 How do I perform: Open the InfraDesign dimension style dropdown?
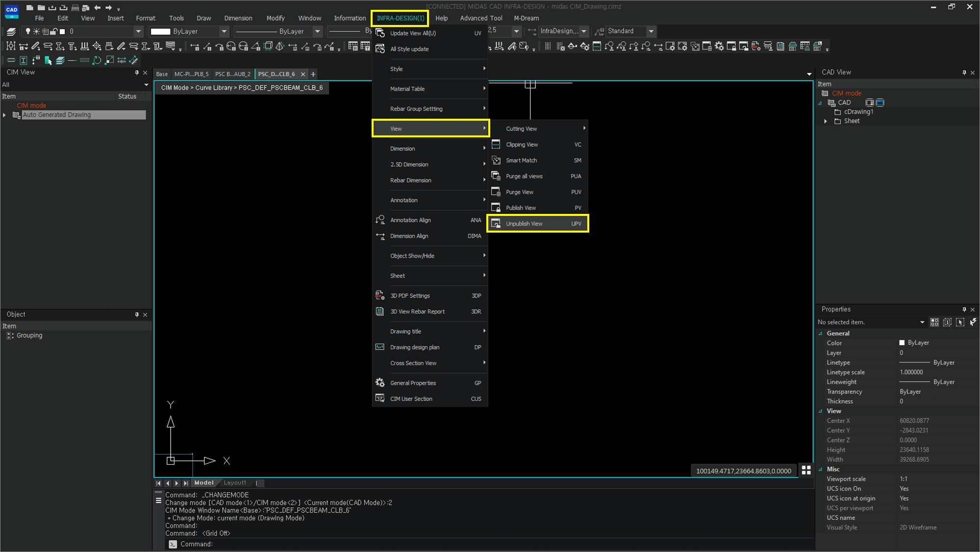tap(584, 31)
